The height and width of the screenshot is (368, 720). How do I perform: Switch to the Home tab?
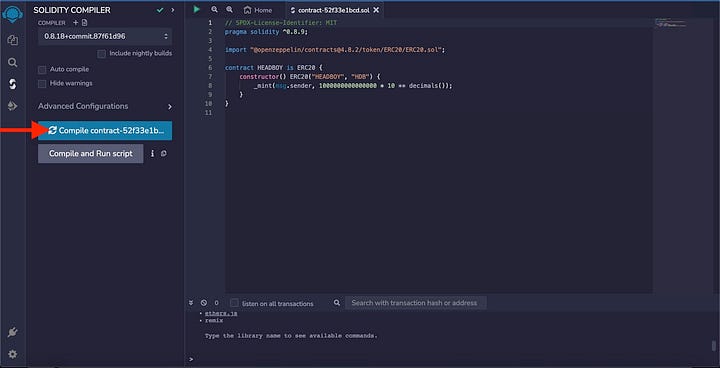[258, 10]
